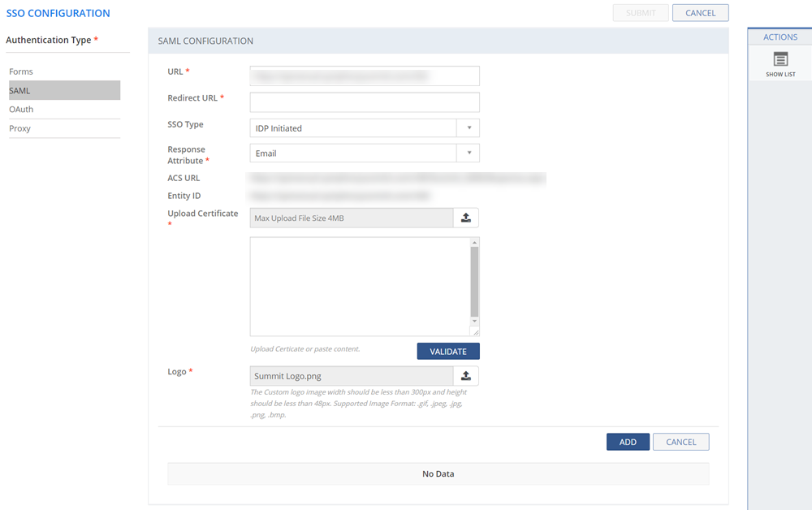Click the Show List icon in Actions
This screenshot has height=510, width=812.
780,60
